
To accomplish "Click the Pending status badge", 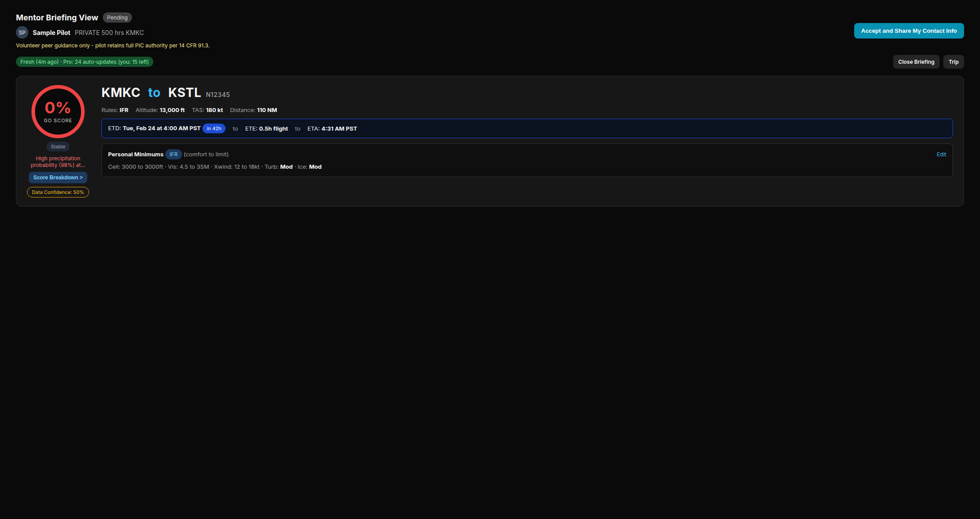I will pyautogui.click(x=117, y=18).
